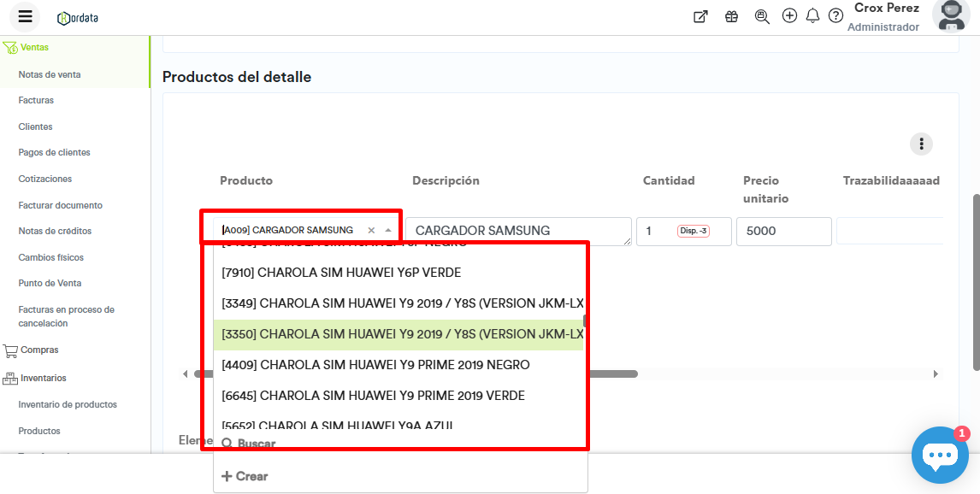
Task: Go to Cotizaciones in the sidebar
Action: pos(45,179)
